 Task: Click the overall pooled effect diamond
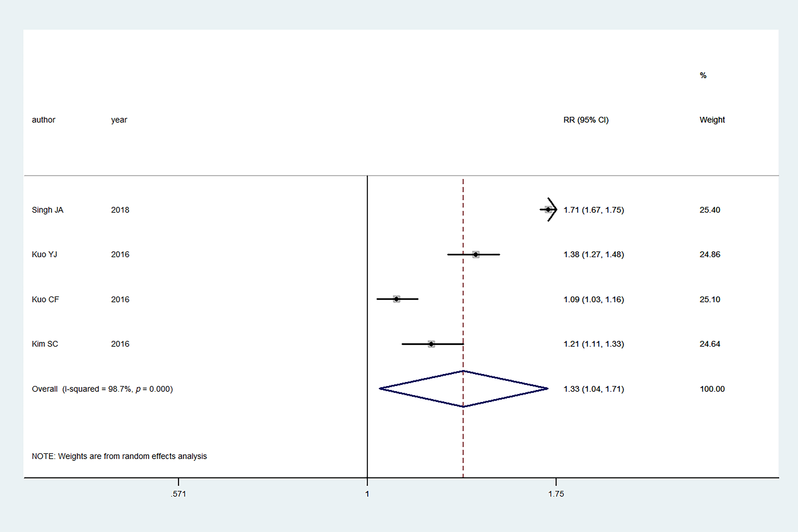[x=463, y=388]
